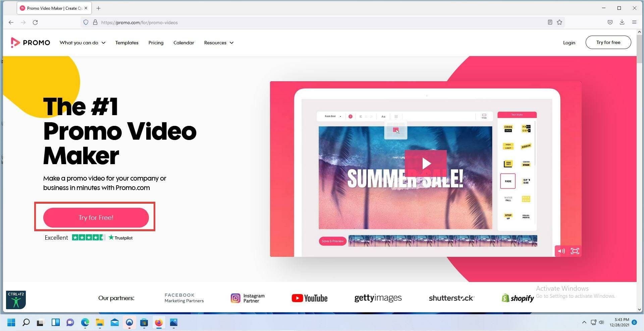Bookmark this page with the star icon
The height and width of the screenshot is (331, 644).
559,22
